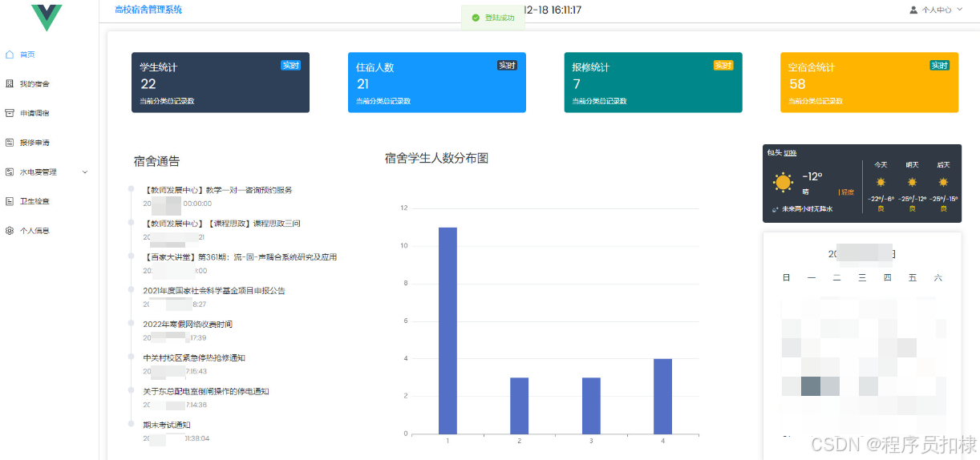Click the 后天 forecast sun icon

click(x=943, y=183)
